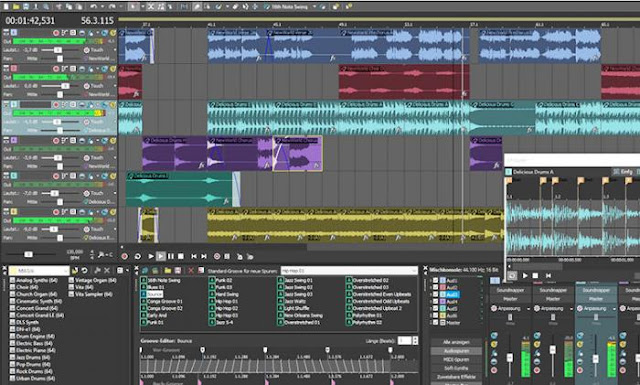This screenshot has width=640, height=385.
Task: Pause playback in the transport bar
Action: pos(171,256)
